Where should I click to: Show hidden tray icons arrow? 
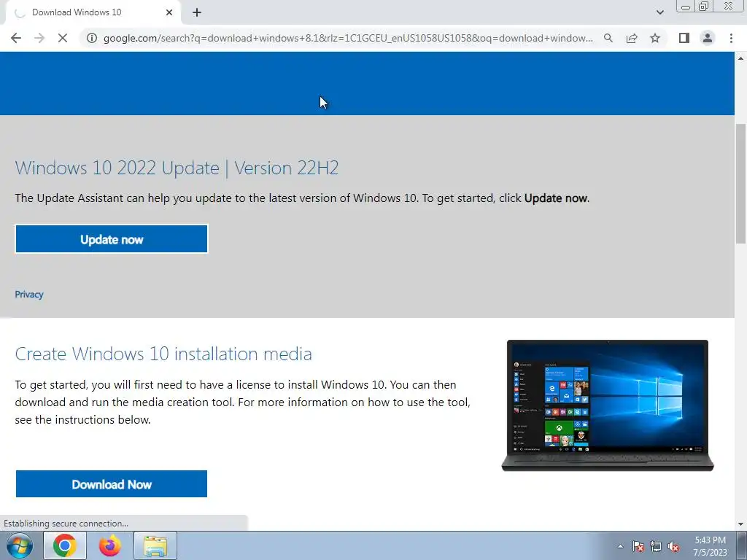click(620, 546)
